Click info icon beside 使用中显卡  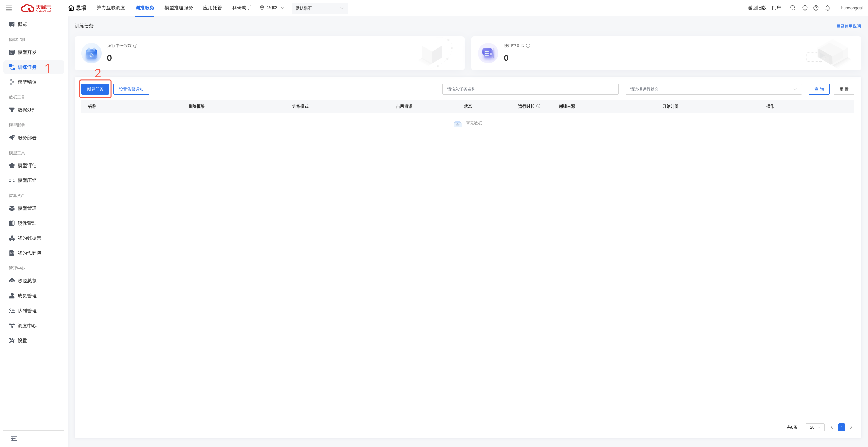528,46
